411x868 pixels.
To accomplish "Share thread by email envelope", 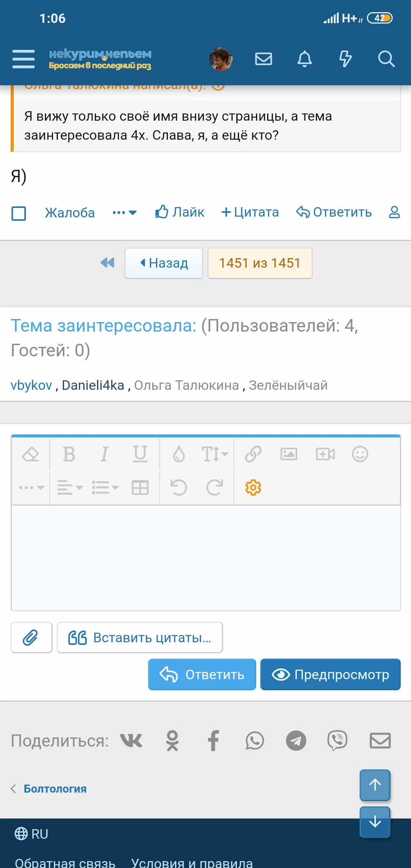I will coord(381,740).
